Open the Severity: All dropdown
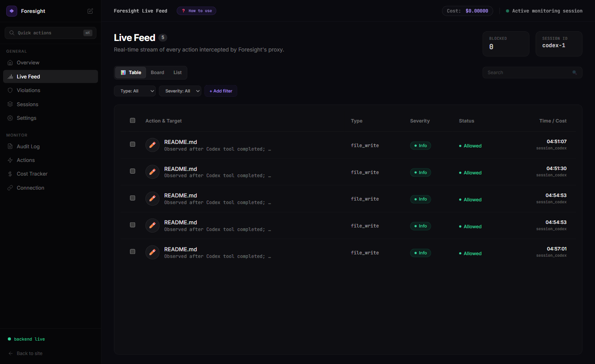Screen dimensions: 595x364 180,91
